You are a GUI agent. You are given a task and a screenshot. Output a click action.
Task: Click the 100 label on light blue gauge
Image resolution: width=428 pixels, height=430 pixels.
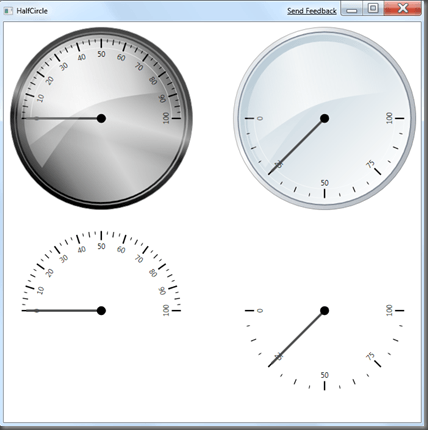(389, 118)
